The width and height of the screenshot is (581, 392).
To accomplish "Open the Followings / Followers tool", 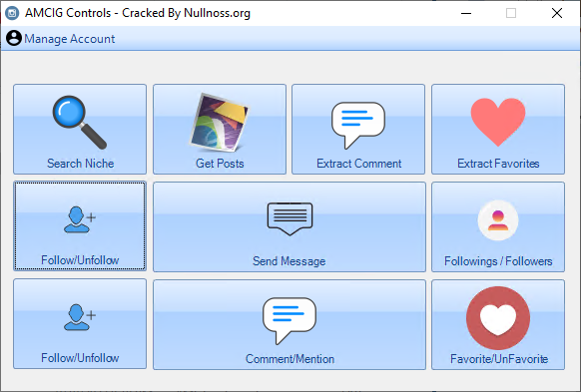I will pos(498,226).
